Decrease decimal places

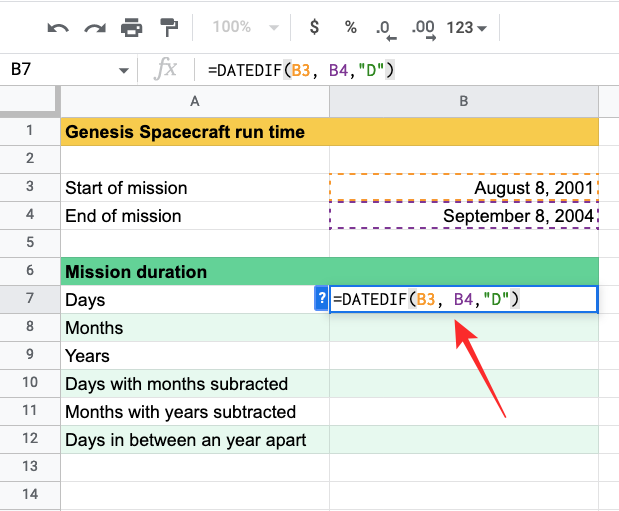pyautogui.click(x=383, y=28)
